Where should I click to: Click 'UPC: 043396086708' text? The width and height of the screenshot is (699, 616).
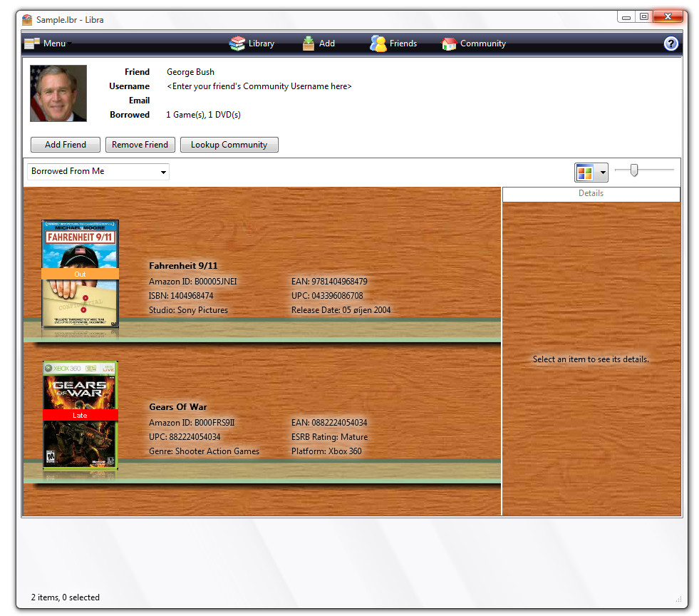[327, 296]
